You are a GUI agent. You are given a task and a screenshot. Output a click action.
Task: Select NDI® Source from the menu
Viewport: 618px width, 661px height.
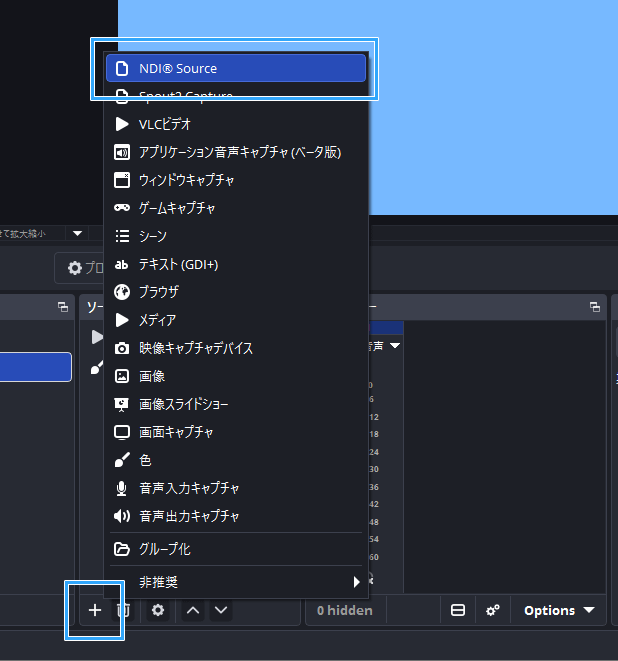(236, 68)
